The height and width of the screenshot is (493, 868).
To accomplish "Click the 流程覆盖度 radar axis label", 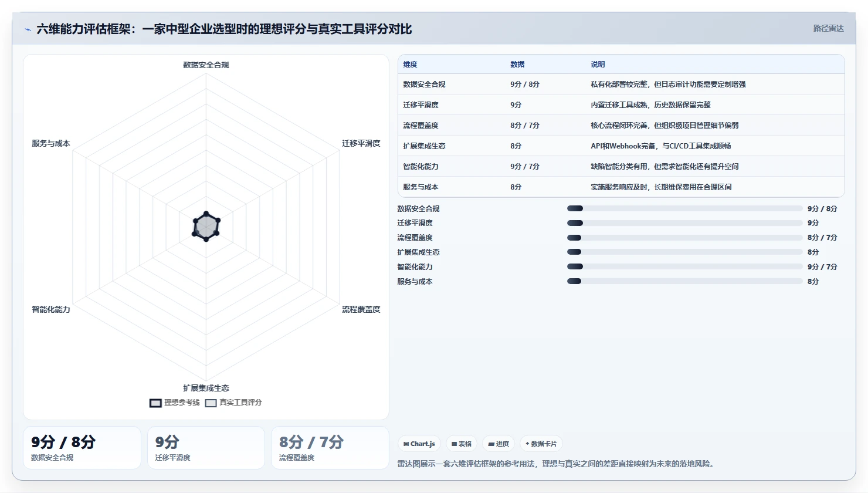I will click(361, 309).
